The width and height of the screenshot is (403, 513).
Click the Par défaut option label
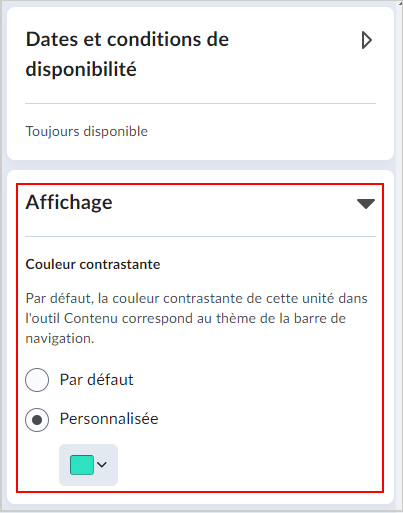tap(97, 380)
